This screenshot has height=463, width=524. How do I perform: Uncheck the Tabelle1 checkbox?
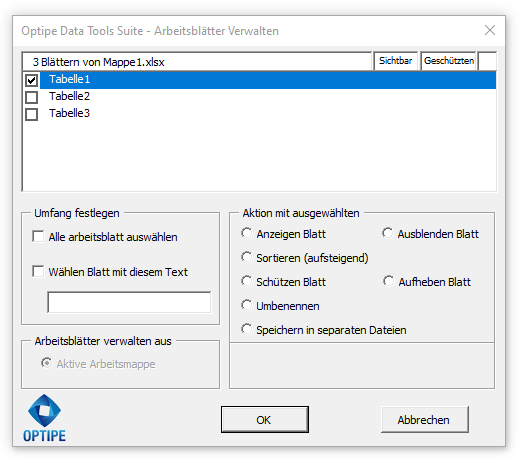click(31, 80)
